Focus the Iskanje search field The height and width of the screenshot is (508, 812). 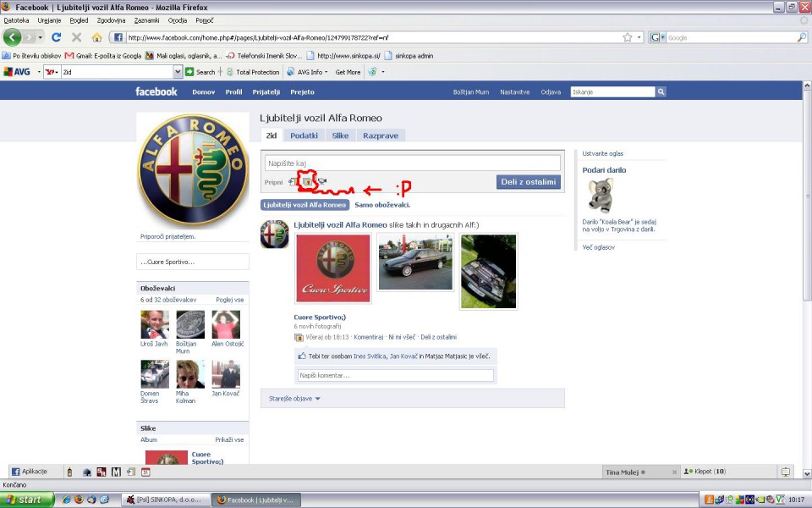point(612,91)
